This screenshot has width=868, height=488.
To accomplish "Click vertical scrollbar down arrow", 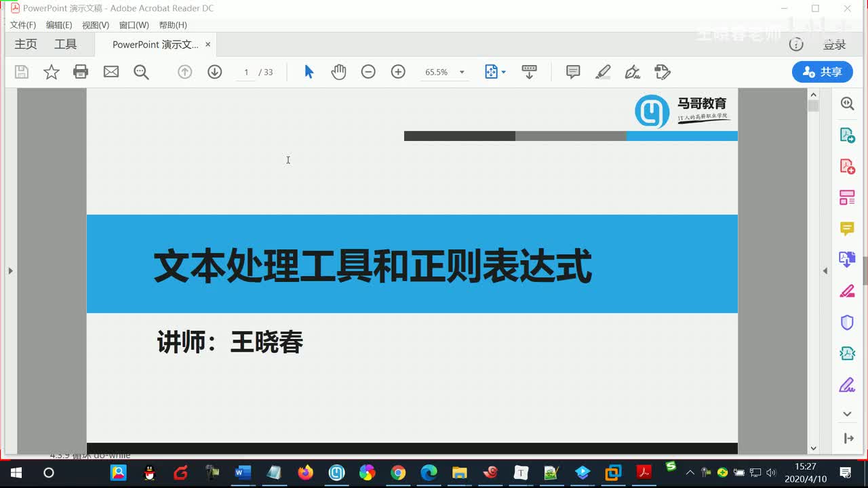I will pyautogui.click(x=814, y=448).
